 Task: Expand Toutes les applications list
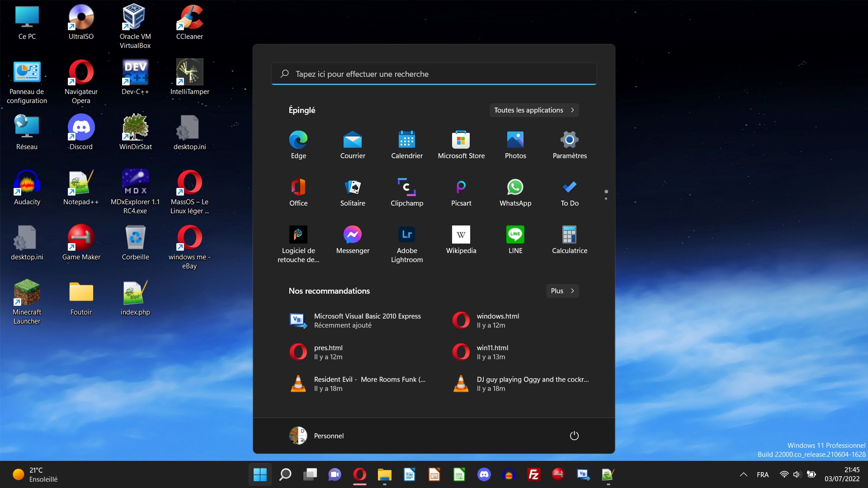pyautogui.click(x=533, y=110)
